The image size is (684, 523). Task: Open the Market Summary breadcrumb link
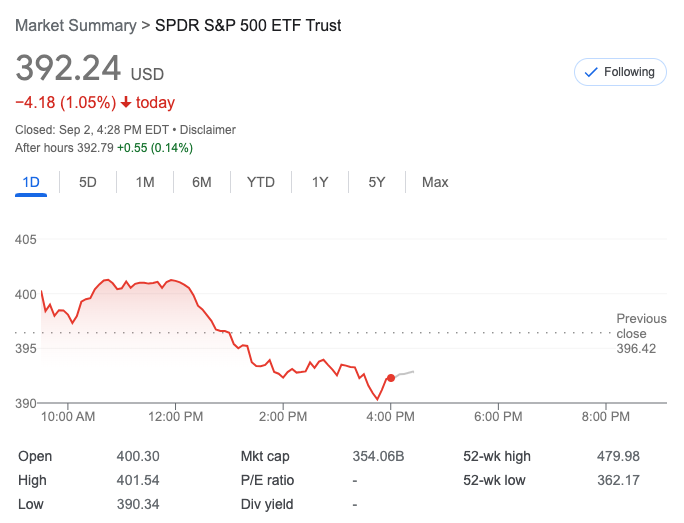pyautogui.click(x=76, y=25)
